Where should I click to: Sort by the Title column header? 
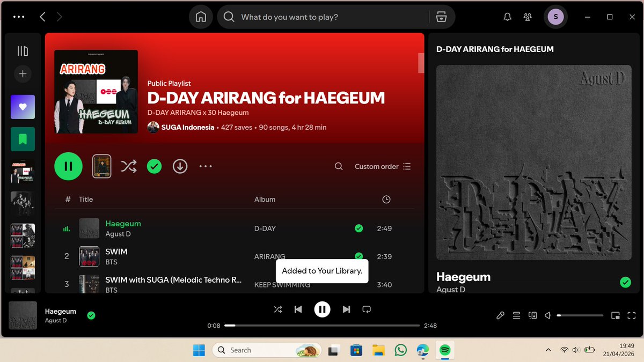(86, 199)
